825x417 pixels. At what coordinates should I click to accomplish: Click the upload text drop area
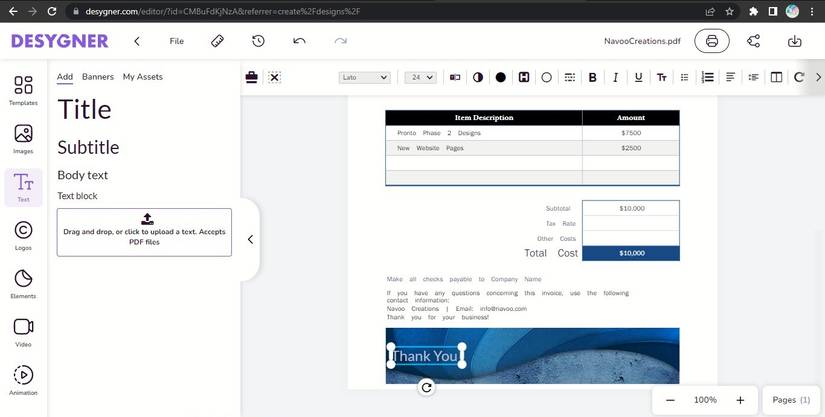coord(144,232)
